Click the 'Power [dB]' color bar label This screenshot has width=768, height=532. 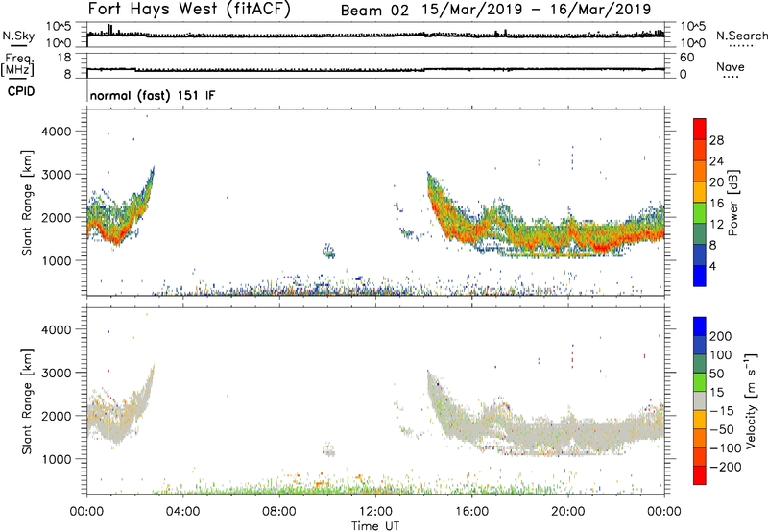click(x=732, y=203)
